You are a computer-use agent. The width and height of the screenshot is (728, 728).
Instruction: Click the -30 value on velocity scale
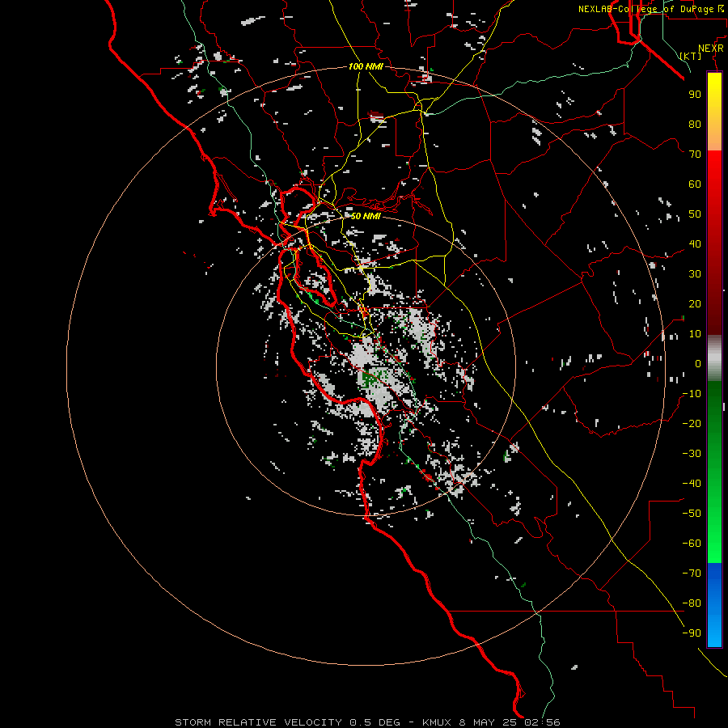point(692,454)
